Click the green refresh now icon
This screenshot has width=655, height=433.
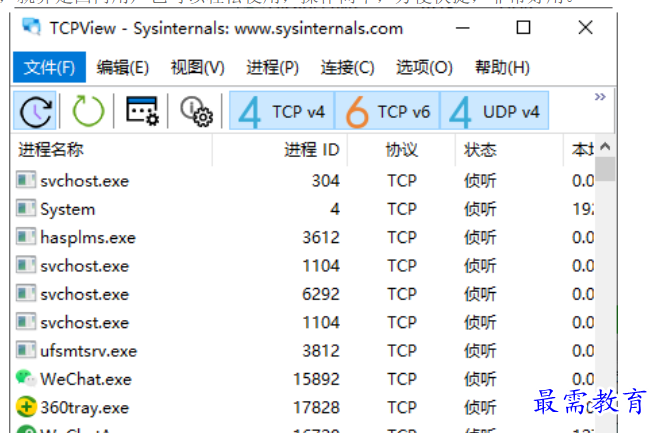pyautogui.click(x=88, y=111)
